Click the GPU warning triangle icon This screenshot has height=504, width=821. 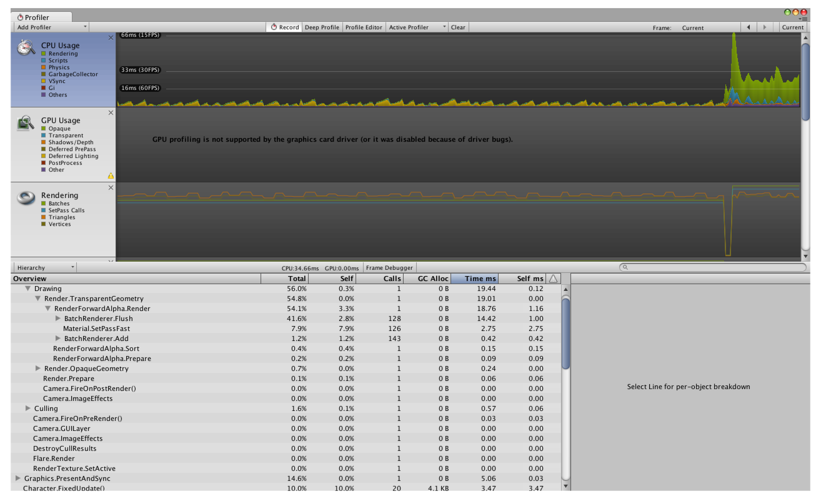click(x=111, y=176)
